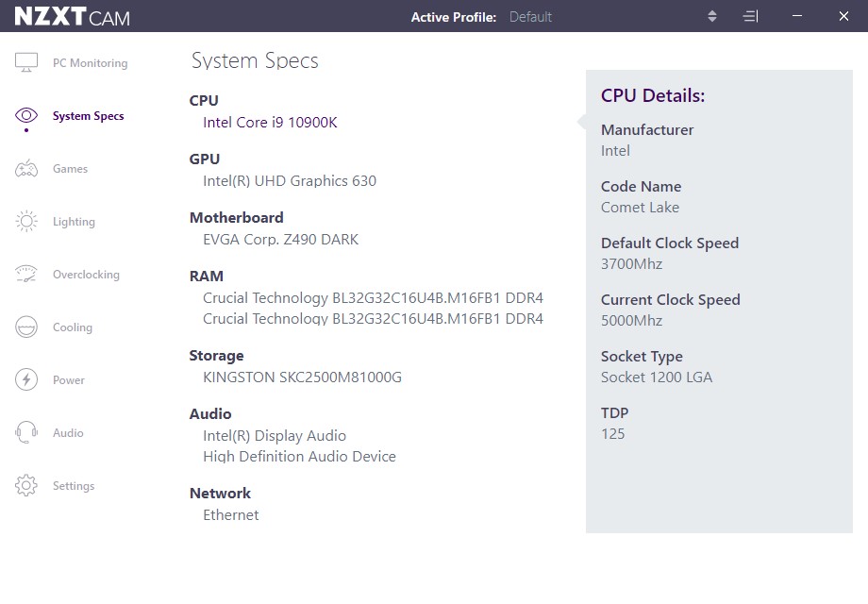
Task: Open the Games section
Action: [x=71, y=169]
